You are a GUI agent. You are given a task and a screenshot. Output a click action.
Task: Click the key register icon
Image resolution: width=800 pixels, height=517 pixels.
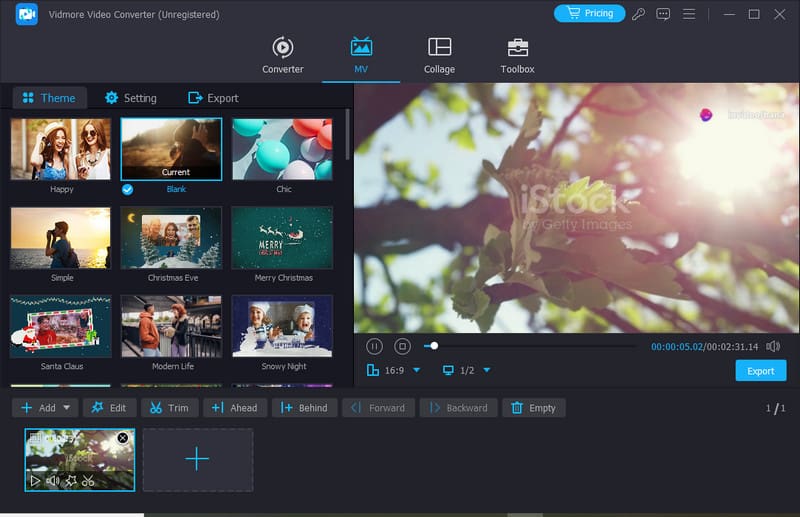point(638,14)
